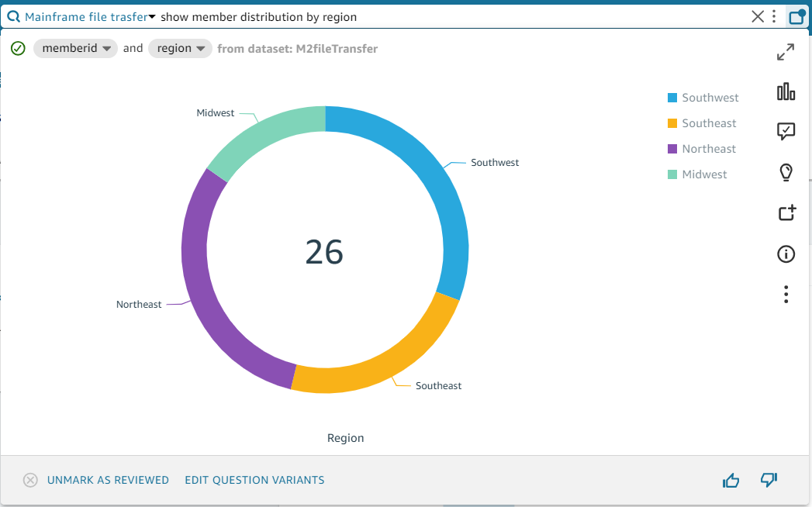Expand the memberid field dropdown
This screenshot has width=812, height=507.
coord(76,48)
